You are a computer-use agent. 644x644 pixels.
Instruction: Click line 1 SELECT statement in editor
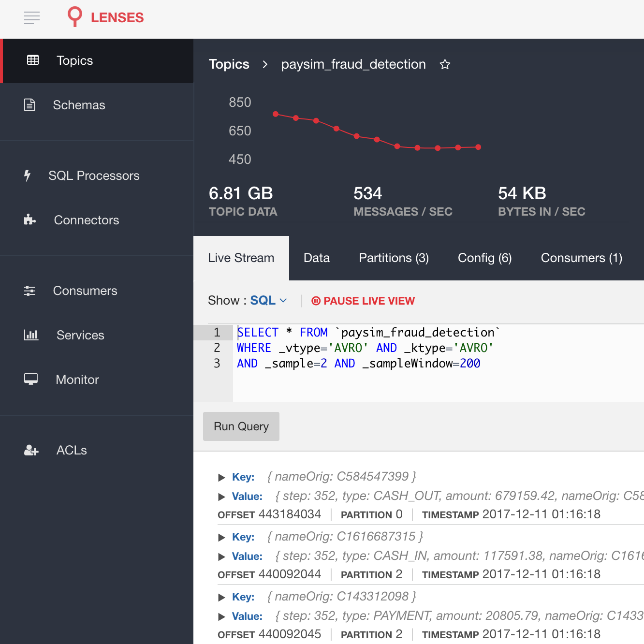[x=369, y=333]
